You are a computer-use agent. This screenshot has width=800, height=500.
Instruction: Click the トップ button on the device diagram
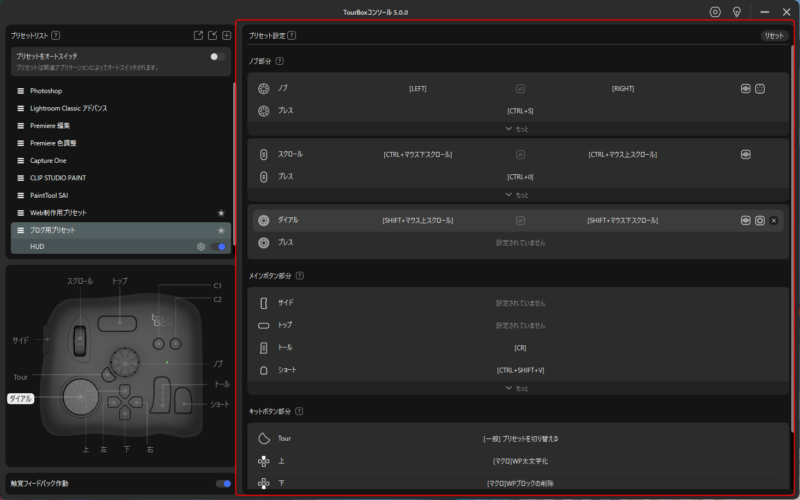117,323
